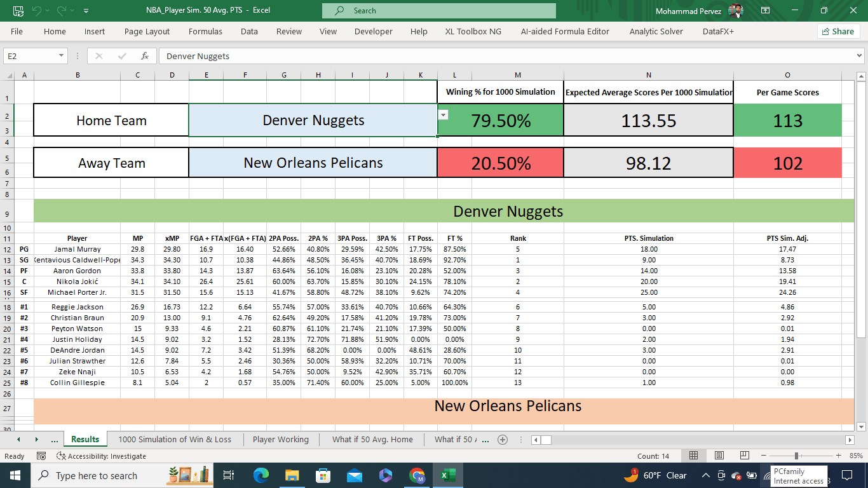Select the Results sheet tab

(85, 439)
